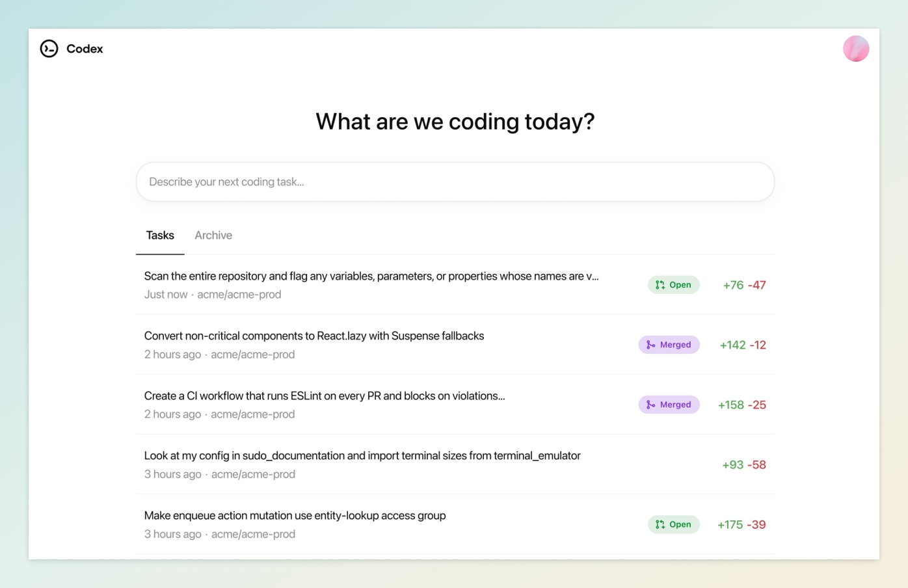This screenshot has height=588, width=908.
Task: Open the React.lazy Suspense fallbacks task
Action: pyautogui.click(x=455, y=345)
